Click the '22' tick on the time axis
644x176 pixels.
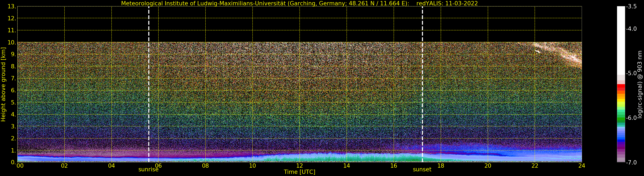pos(535,166)
